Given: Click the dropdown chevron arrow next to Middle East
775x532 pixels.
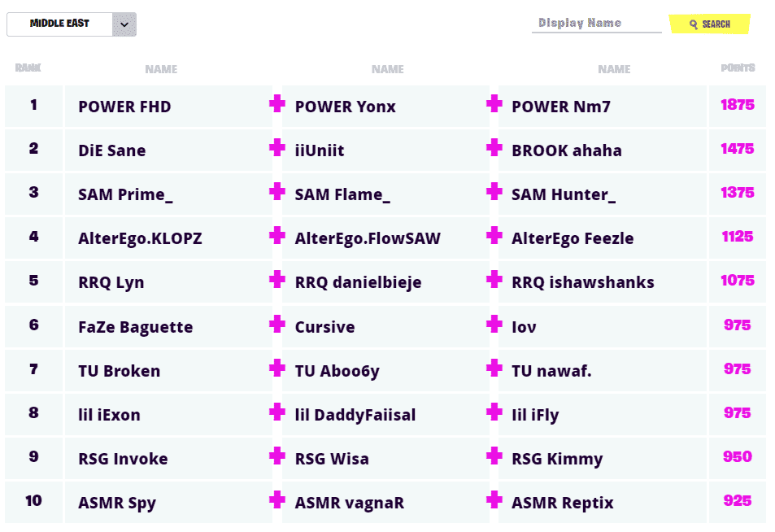Looking at the screenshot, I should [x=124, y=24].
